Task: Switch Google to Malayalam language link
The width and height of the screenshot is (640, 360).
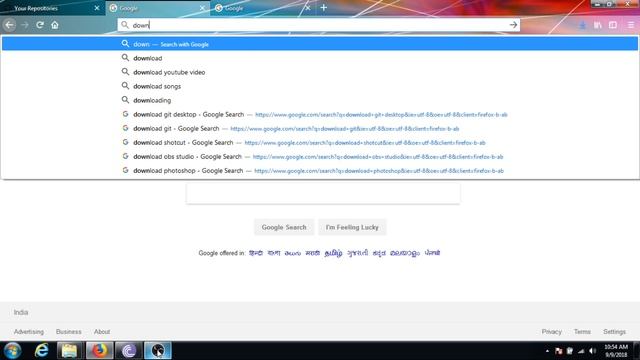Action: [404, 253]
